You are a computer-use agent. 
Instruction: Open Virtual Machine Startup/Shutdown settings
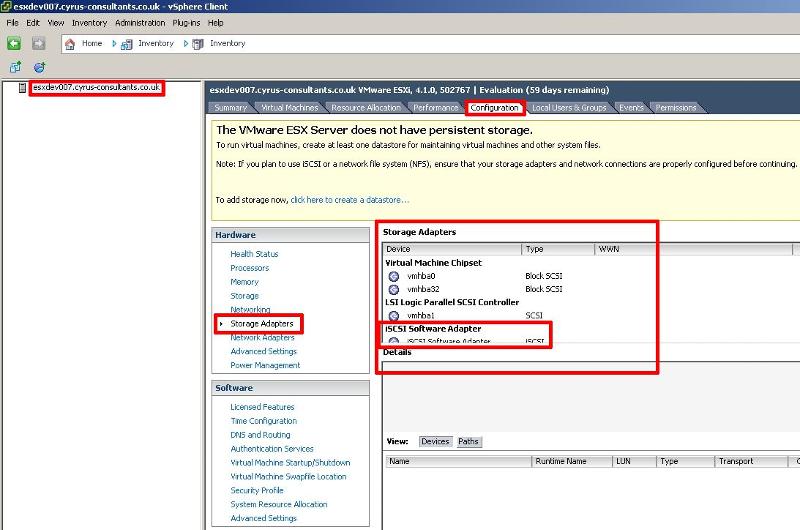pyautogui.click(x=290, y=463)
